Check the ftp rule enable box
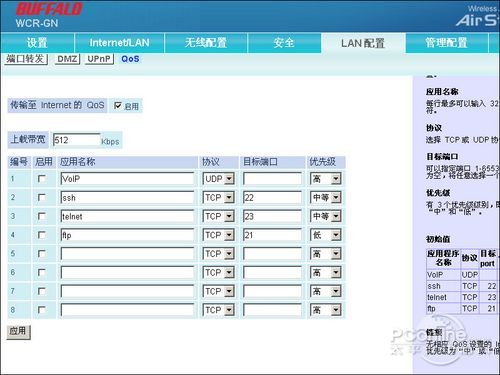This screenshot has height=375, width=500. [x=42, y=235]
